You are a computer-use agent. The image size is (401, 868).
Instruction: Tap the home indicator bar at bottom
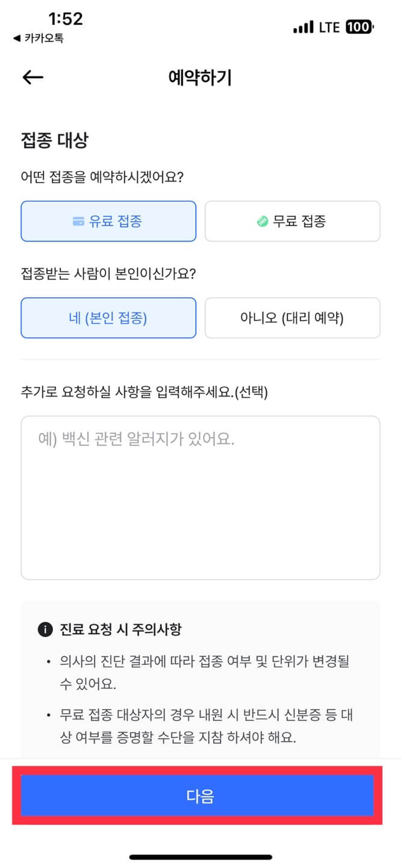pos(200,856)
